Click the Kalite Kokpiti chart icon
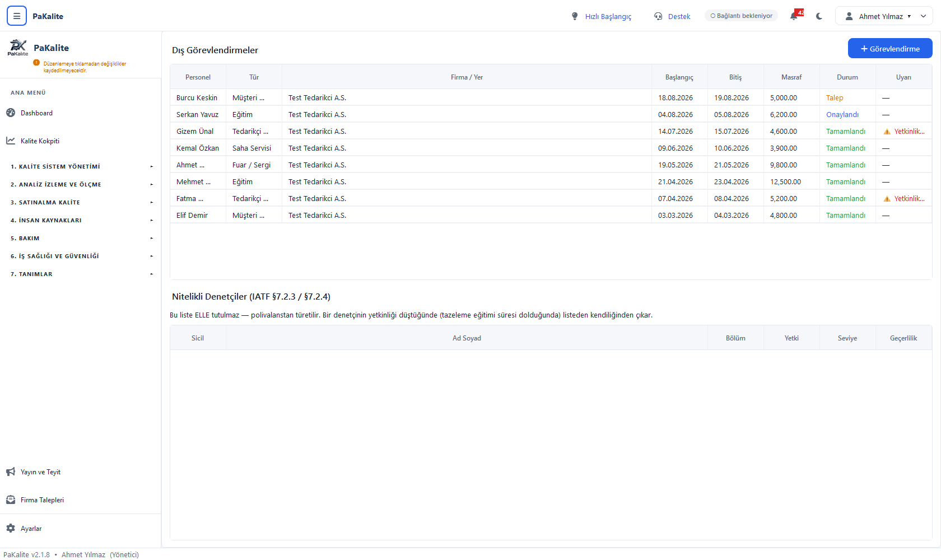 (11, 141)
